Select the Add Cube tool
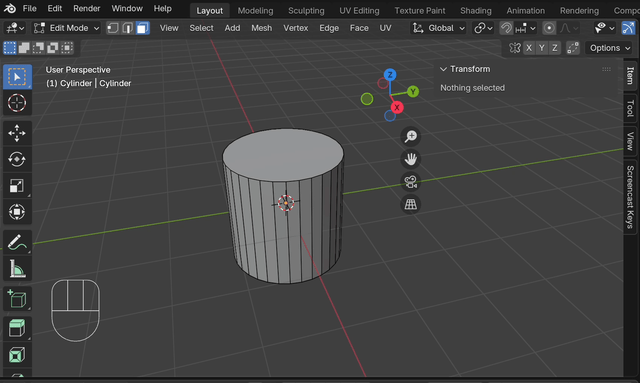Screen dimensions: 640x383 coord(17,299)
